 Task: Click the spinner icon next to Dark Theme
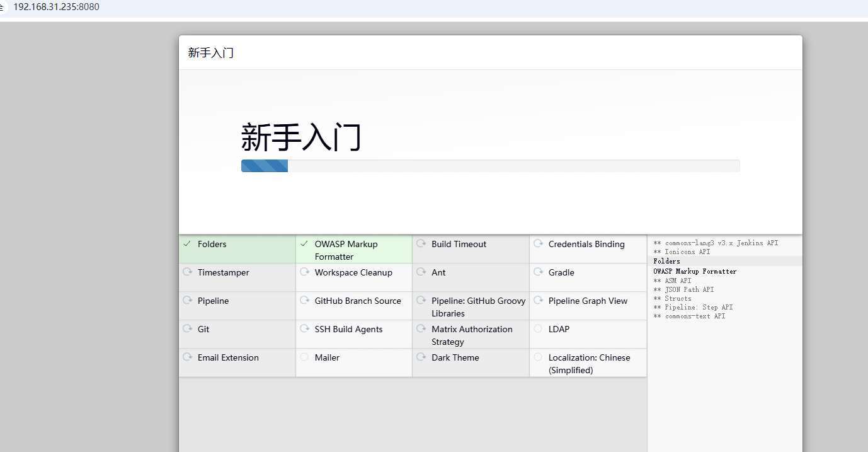click(x=421, y=357)
